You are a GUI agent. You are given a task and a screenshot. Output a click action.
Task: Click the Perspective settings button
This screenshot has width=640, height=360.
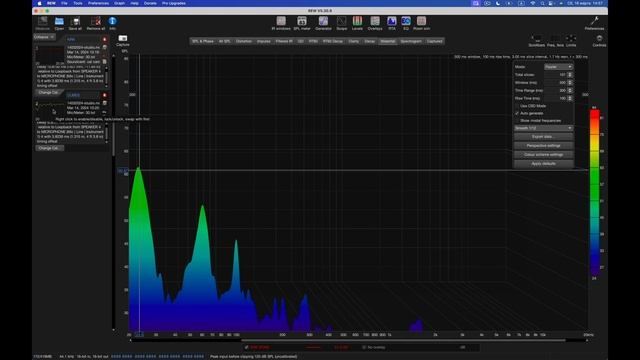543,146
